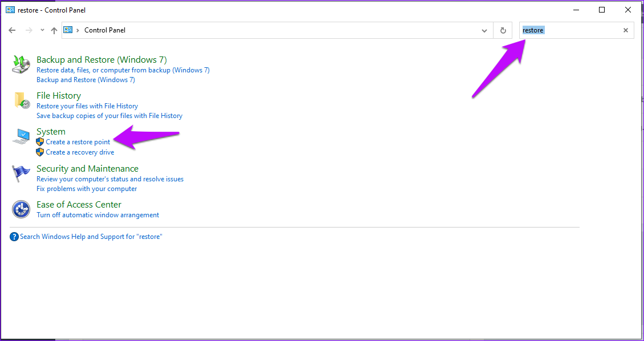The height and width of the screenshot is (341, 644).
Task: Click the Backup and Restore drive icon
Action: pyautogui.click(x=21, y=64)
